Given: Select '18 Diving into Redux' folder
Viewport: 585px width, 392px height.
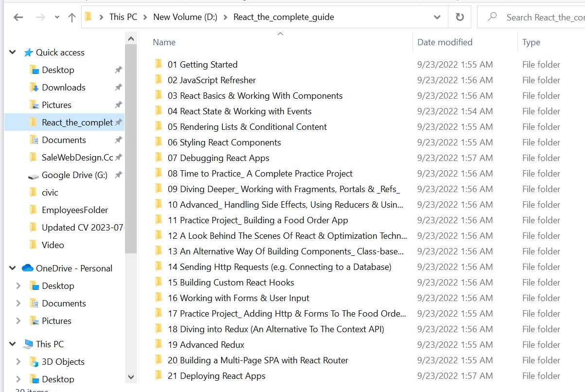Looking at the screenshot, I should pos(276,329).
